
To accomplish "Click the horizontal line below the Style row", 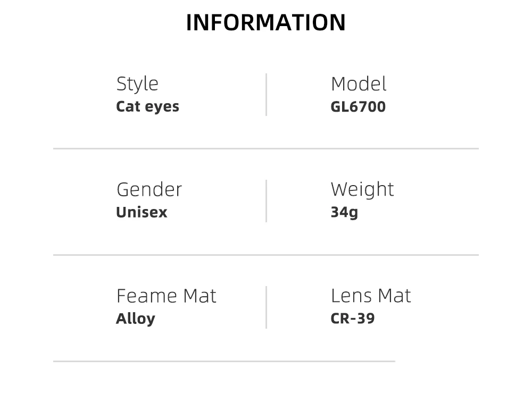I will [x=266, y=148].
